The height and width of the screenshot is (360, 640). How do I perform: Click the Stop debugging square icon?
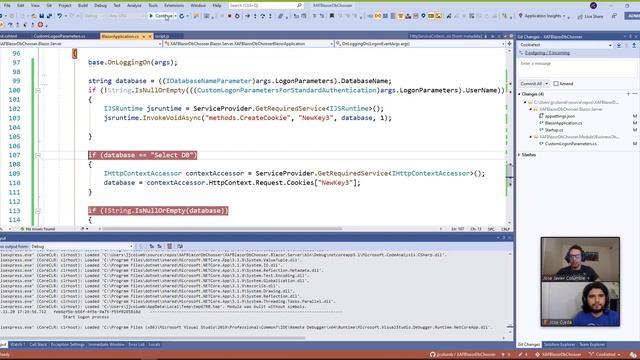[x=229, y=16]
